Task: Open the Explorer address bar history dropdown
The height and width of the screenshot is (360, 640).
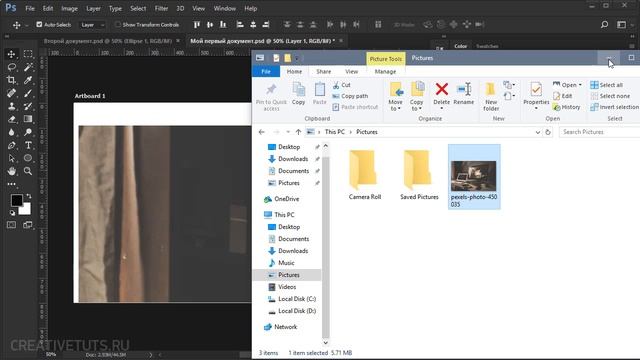Action: (538, 132)
